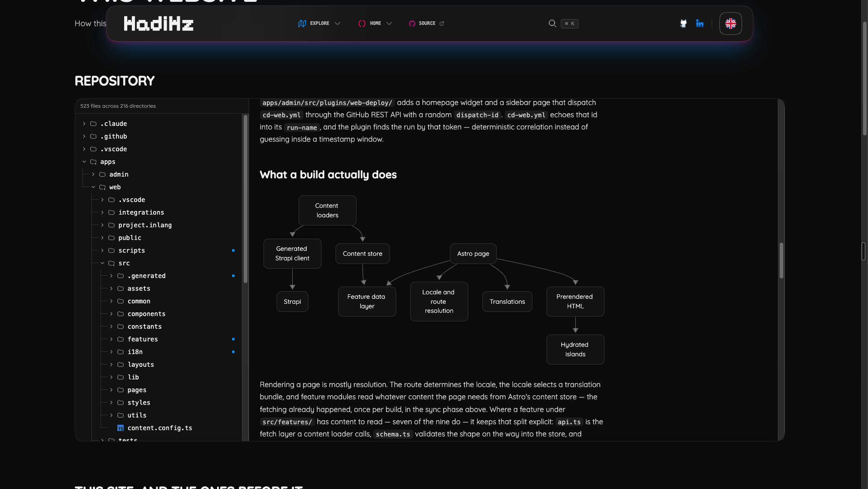Screen dimensions: 868x489
Task: Expand the features folder chevron
Action: (111, 339)
